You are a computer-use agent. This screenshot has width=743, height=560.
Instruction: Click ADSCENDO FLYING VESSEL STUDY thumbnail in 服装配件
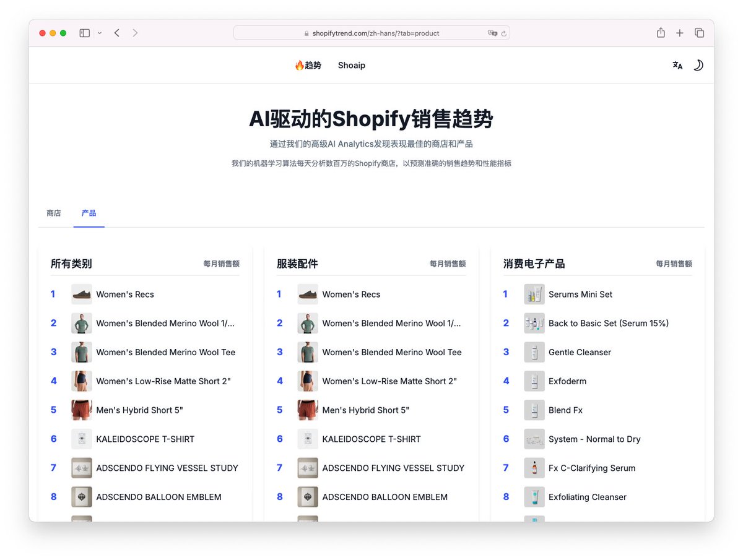pos(308,468)
